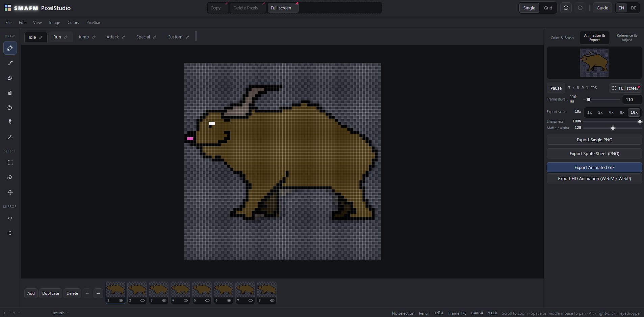
Task: Select the rectangular marquee selection tool
Action: [x=10, y=163]
